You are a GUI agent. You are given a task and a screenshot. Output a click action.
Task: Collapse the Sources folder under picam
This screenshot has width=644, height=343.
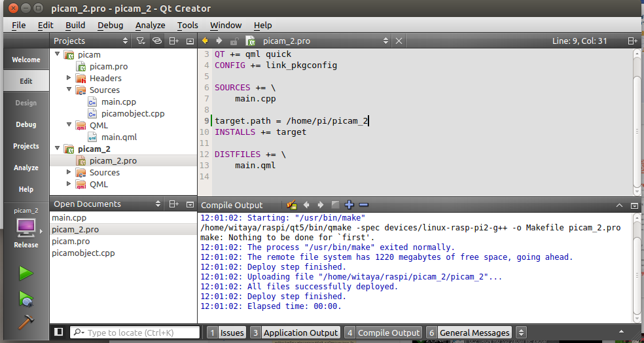click(69, 90)
